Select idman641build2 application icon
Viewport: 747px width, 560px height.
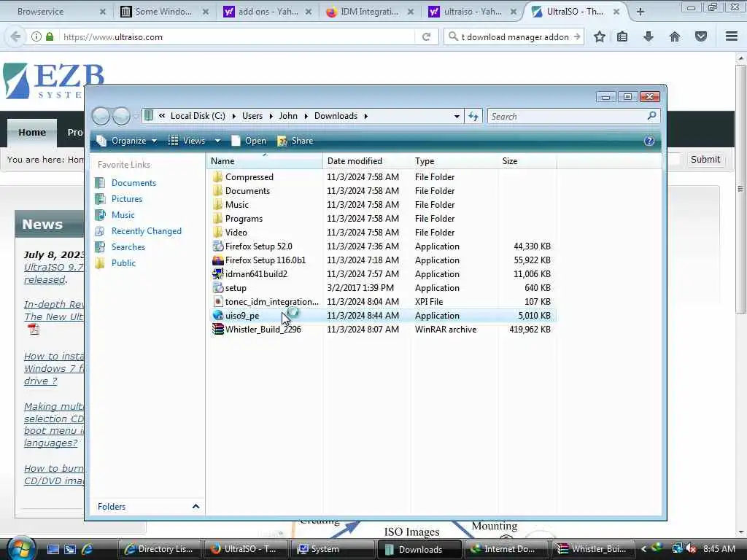click(x=217, y=274)
